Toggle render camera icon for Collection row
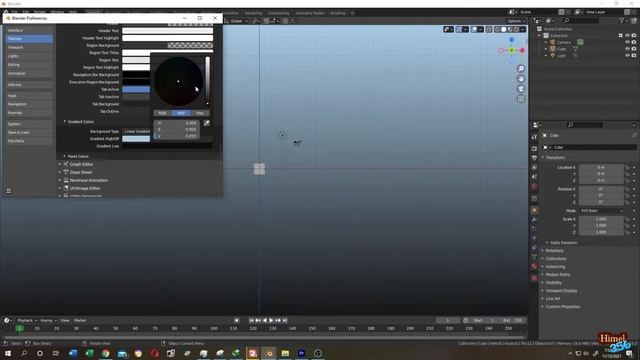The image size is (640, 360). coord(634,36)
